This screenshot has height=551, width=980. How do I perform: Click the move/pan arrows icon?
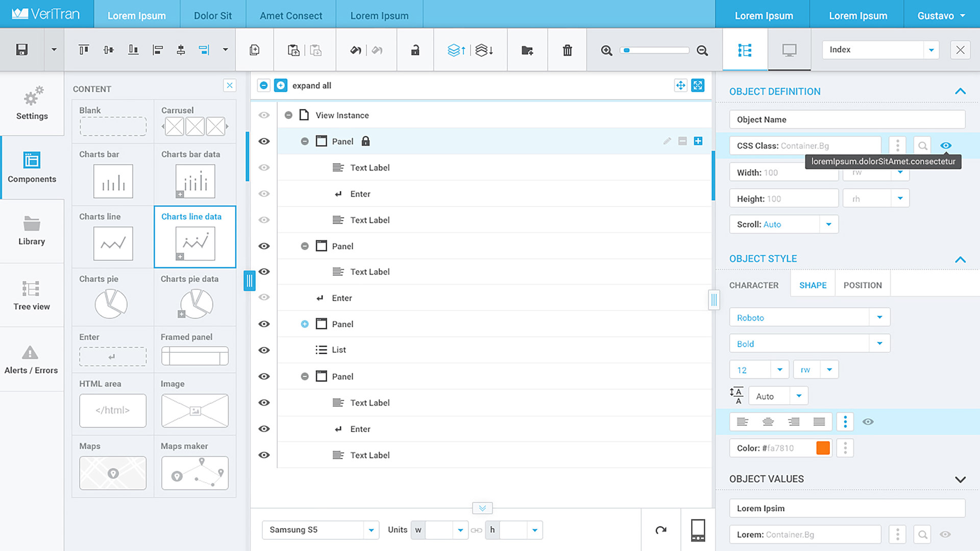(x=680, y=85)
